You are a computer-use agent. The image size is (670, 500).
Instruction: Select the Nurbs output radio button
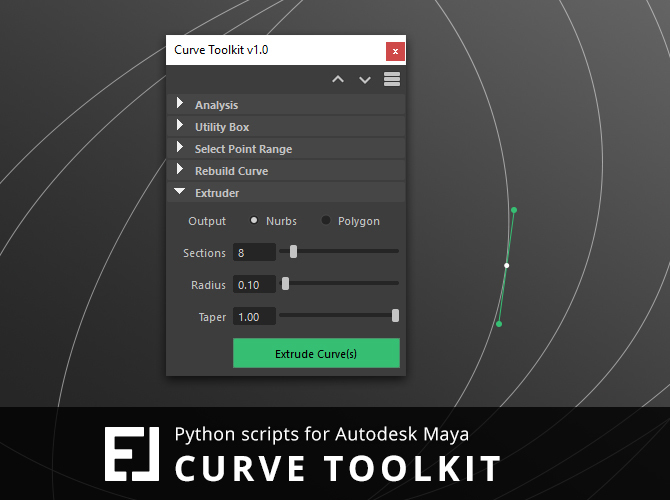pos(254,220)
